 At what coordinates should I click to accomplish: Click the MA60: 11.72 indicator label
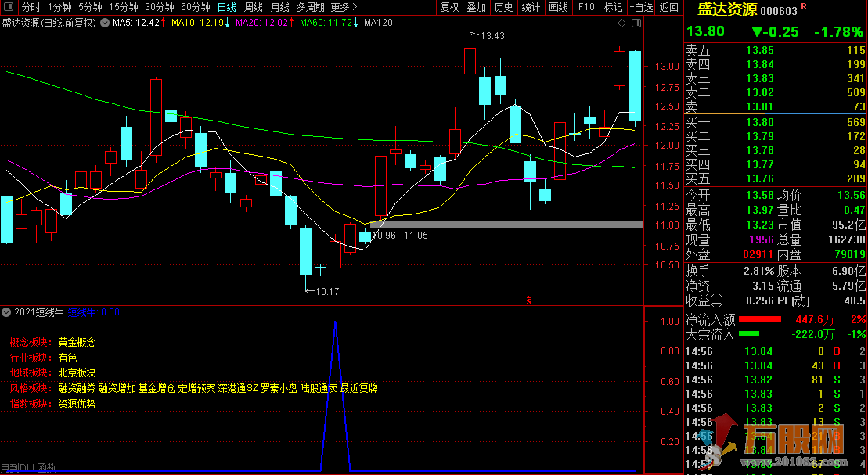(326, 23)
